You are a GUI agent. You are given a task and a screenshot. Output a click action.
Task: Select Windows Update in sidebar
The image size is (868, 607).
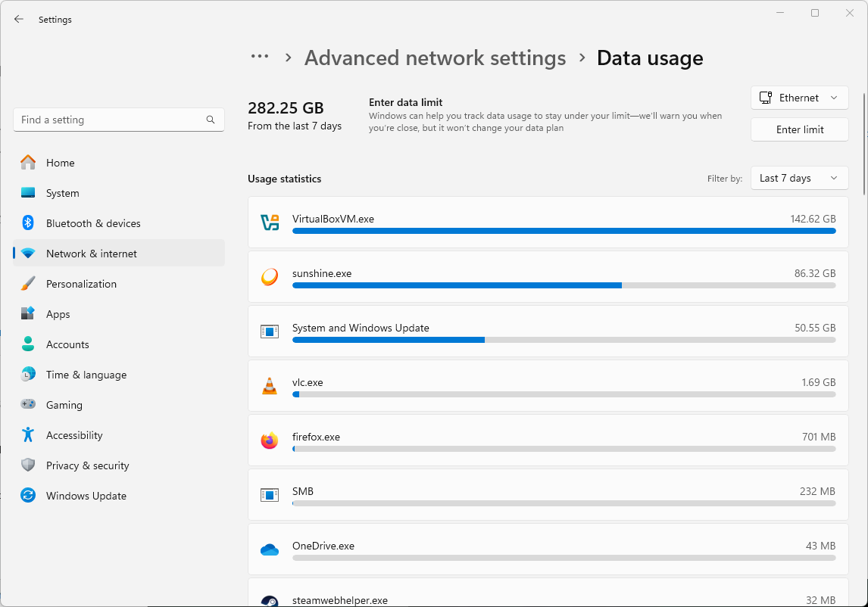pos(86,496)
